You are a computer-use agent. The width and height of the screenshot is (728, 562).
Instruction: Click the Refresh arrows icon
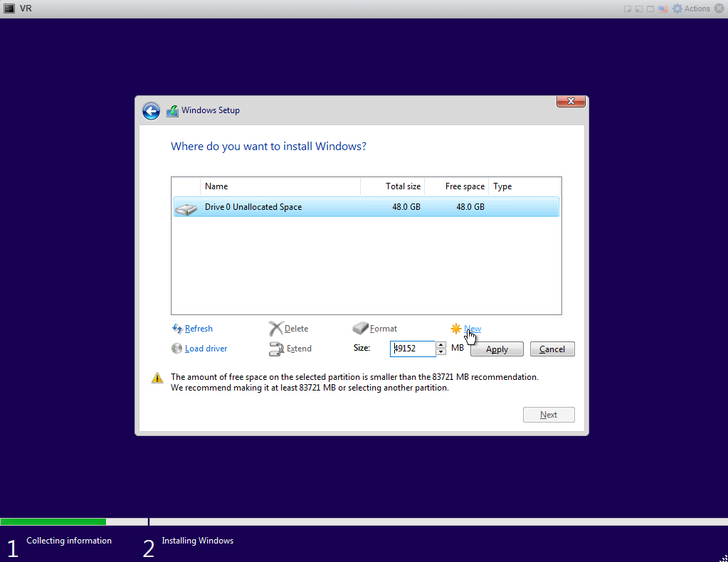[x=177, y=329]
